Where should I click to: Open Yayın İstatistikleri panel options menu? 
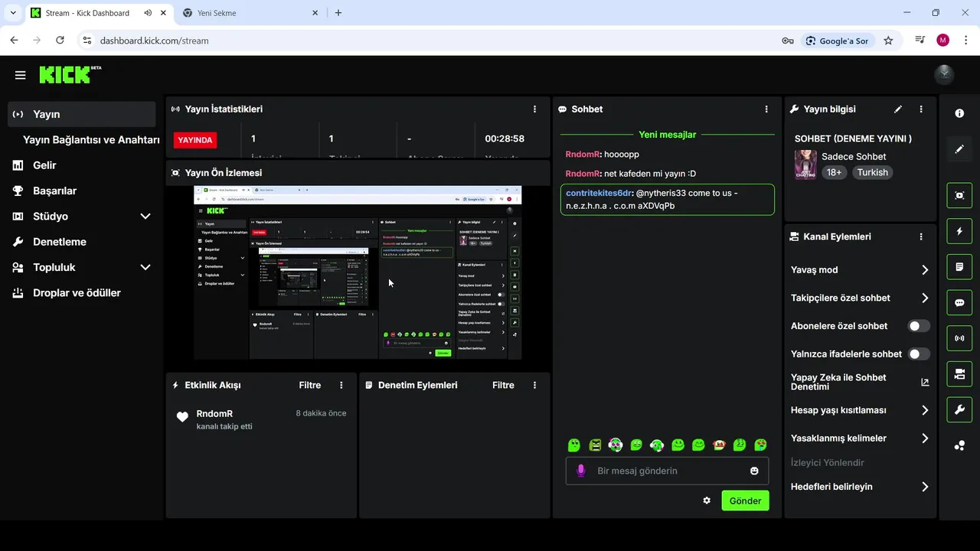click(534, 109)
